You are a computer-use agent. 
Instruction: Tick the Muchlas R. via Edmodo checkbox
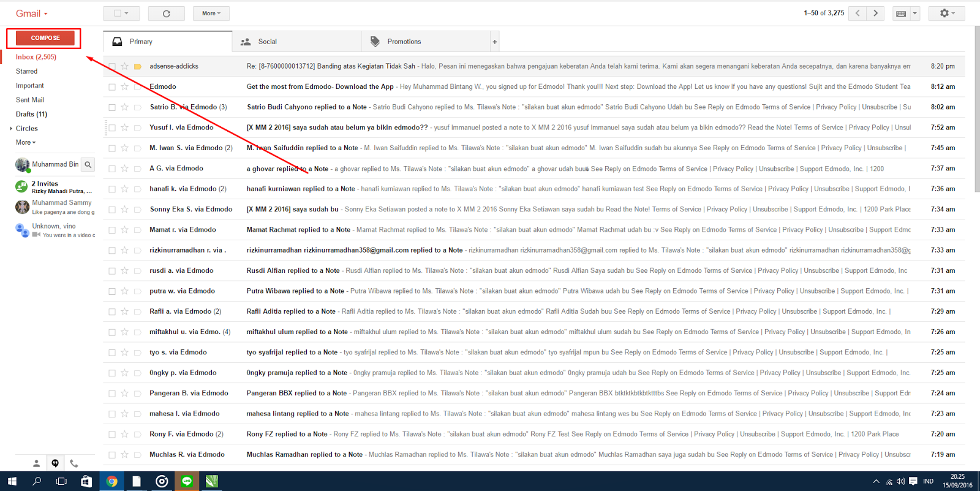[112, 455]
